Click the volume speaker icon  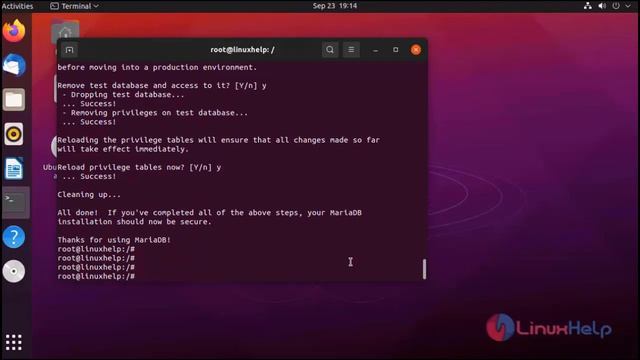602,6
